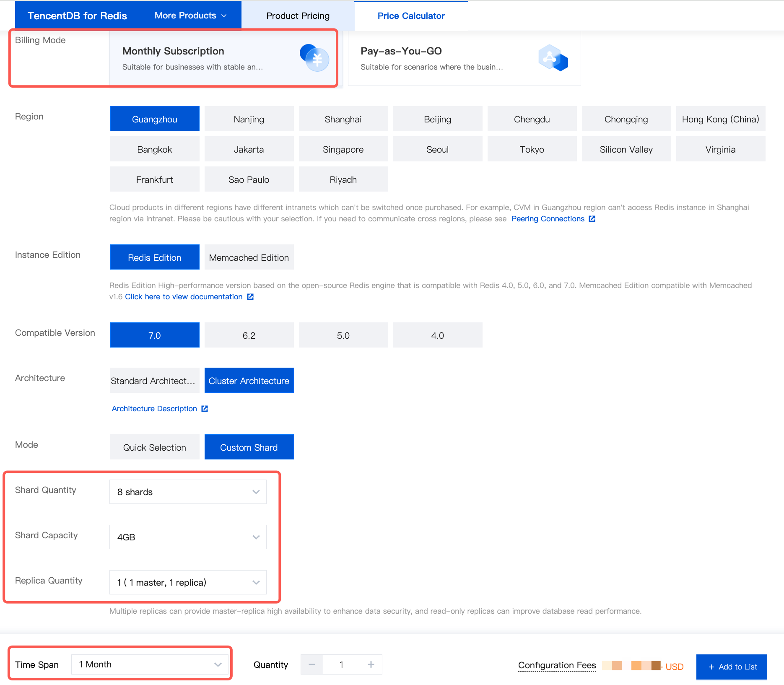
Task: Set region to Virginia
Action: click(721, 149)
